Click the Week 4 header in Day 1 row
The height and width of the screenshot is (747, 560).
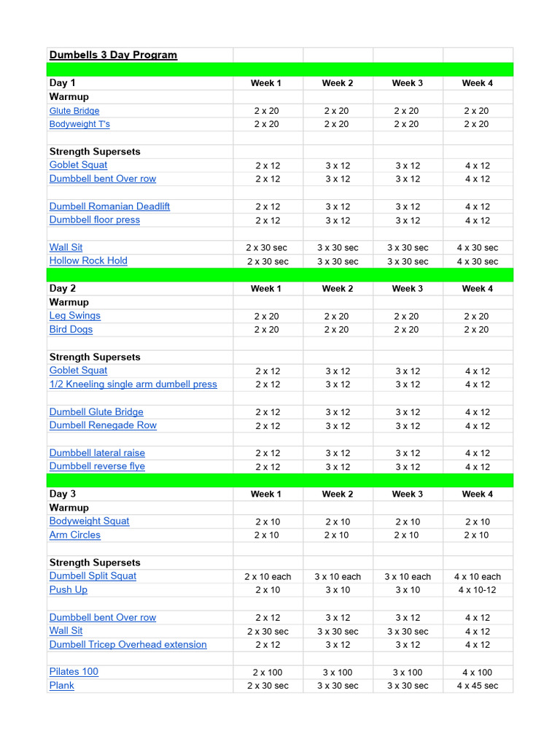pos(477,83)
